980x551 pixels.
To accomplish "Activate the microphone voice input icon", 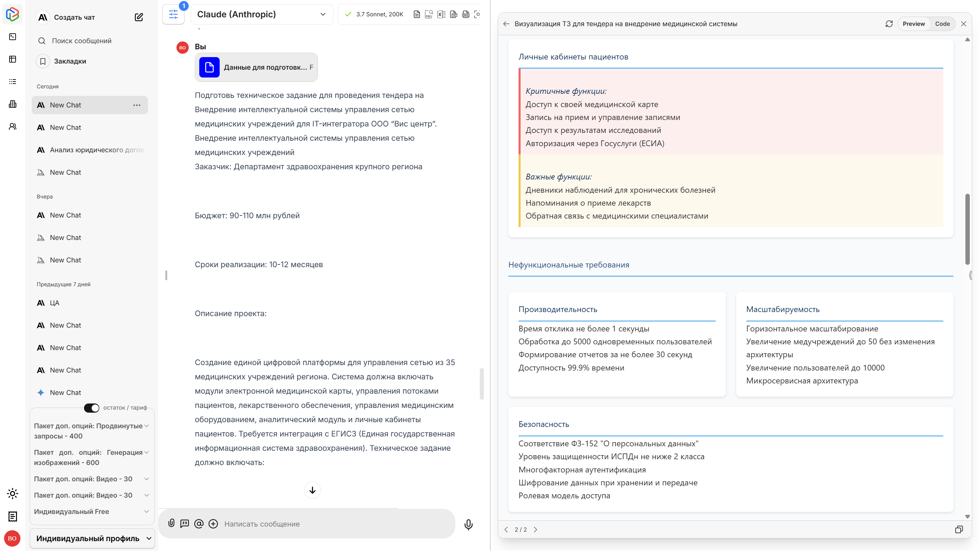I will click(x=468, y=524).
